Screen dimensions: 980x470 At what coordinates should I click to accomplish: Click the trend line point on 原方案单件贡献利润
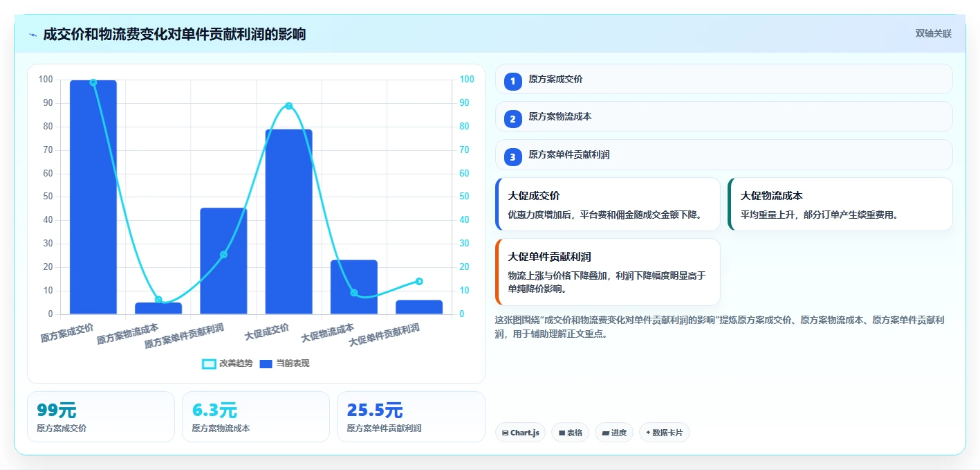223,255
